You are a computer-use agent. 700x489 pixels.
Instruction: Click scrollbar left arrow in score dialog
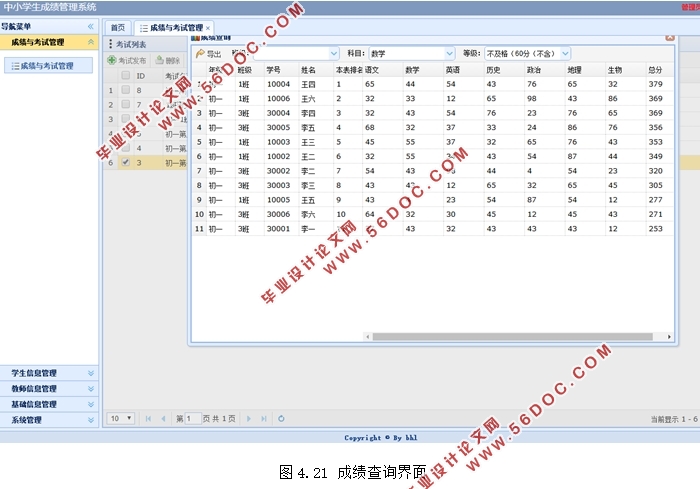click(367, 337)
